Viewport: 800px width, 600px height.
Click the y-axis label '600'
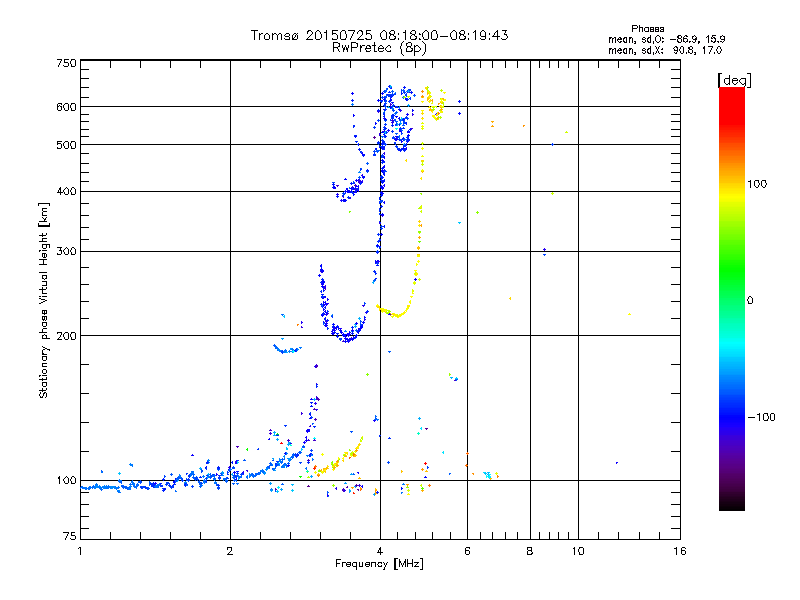point(66,107)
